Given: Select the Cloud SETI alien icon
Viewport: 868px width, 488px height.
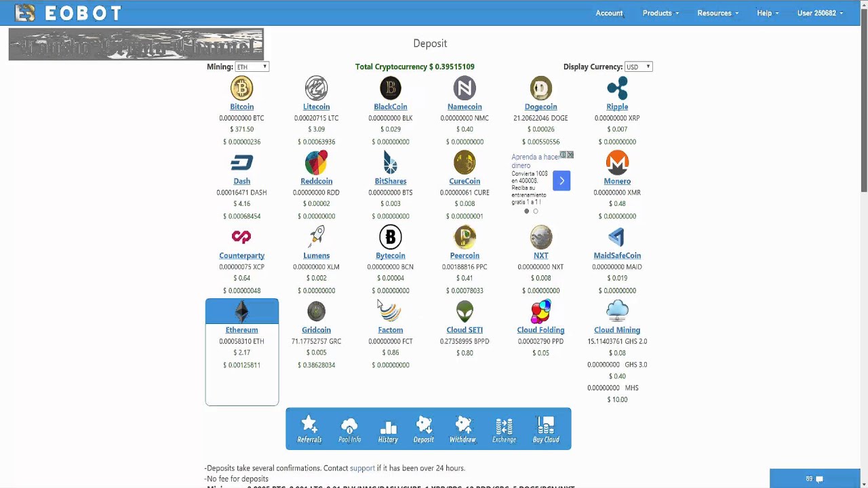Looking at the screenshot, I should tap(465, 311).
